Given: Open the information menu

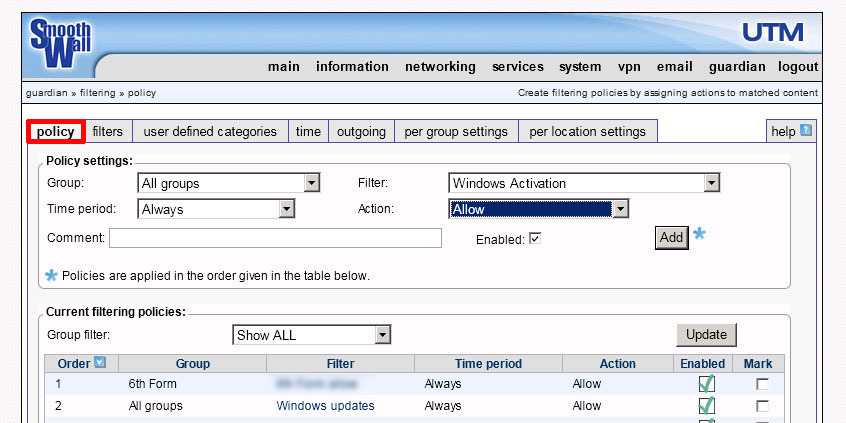Looking at the screenshot, I should [x=352, y=67].
